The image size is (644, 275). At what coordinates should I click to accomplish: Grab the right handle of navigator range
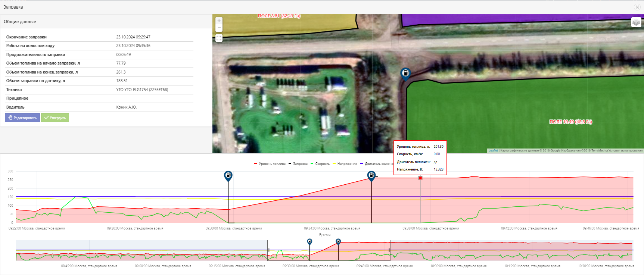pos(390,250)
